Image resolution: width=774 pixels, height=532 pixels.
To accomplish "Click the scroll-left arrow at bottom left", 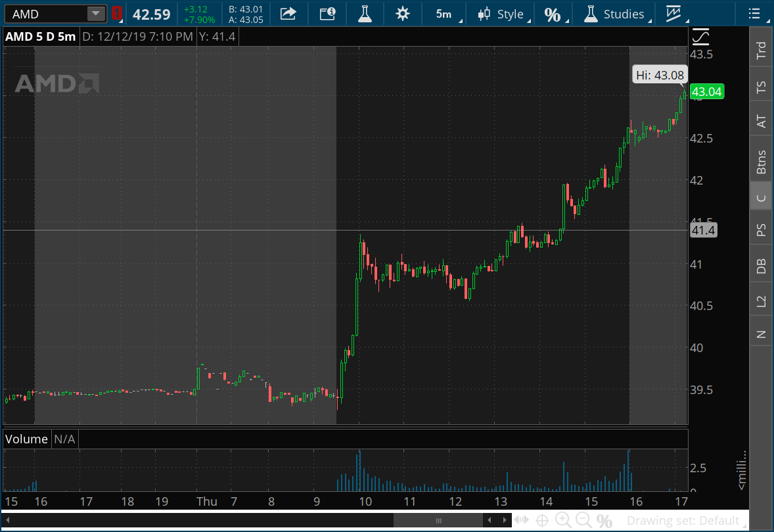I will (7, 520).
